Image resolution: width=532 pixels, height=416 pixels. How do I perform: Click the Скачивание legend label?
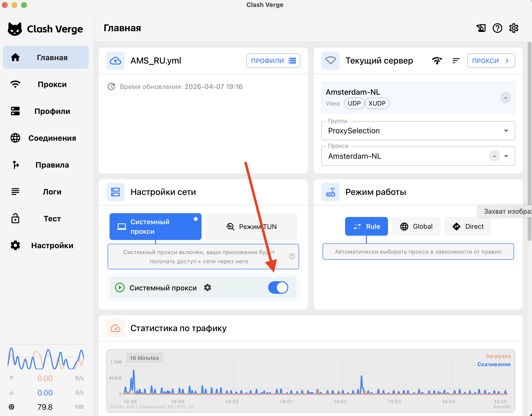click(494, 364)
